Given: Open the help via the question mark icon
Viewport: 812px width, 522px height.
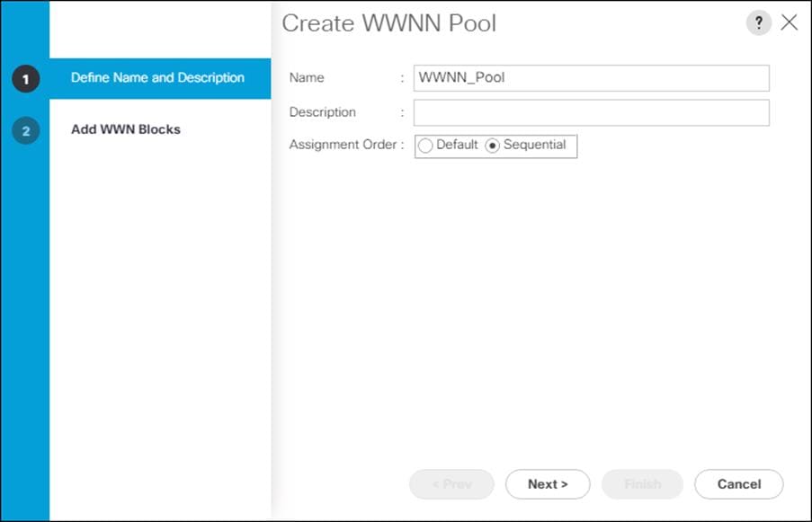Looking at the screenshot, I should click(758, 22).
